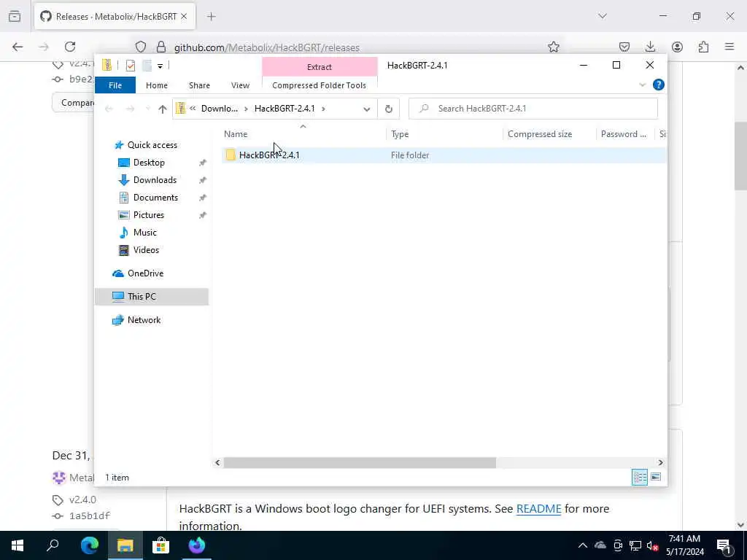The image size is (747, 560).
Task: Refresh the Explorer folder view
Action: (389, 109)
